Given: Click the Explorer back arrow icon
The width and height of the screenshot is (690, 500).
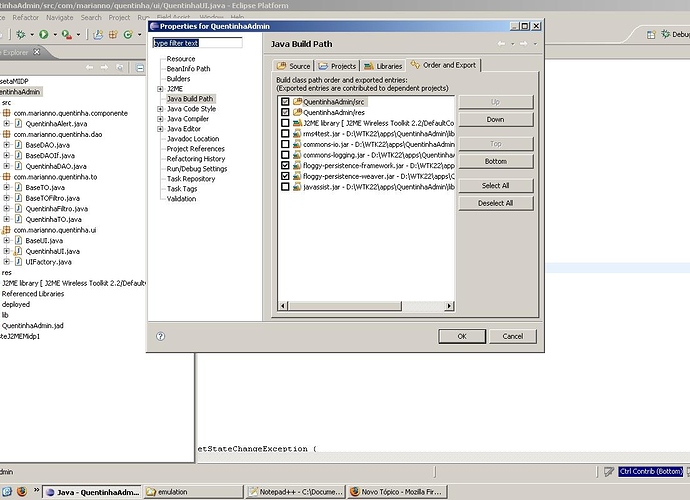Looking at the screenshot, I should [x=89, y=67].
